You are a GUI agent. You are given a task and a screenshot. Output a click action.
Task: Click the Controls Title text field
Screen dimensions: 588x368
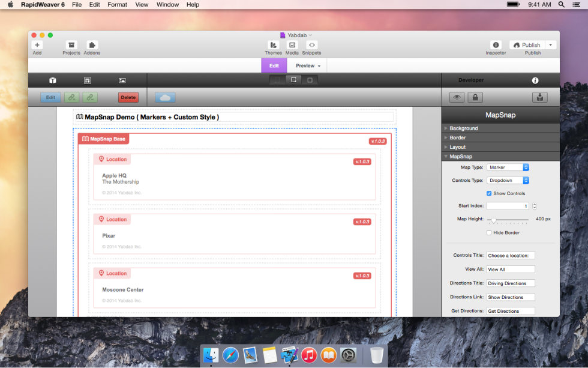tap(511, 256)
